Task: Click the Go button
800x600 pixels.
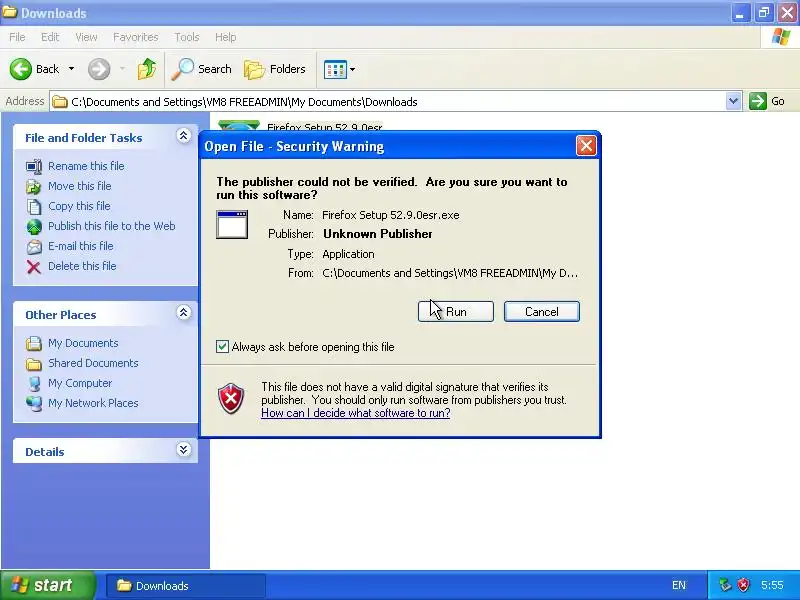Action: [x=767, y=101]
